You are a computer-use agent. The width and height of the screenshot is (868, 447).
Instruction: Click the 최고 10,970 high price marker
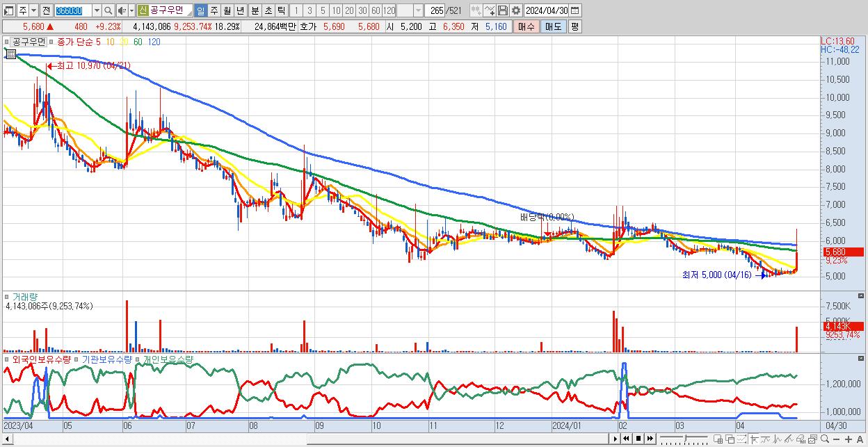tap(88, 65)
